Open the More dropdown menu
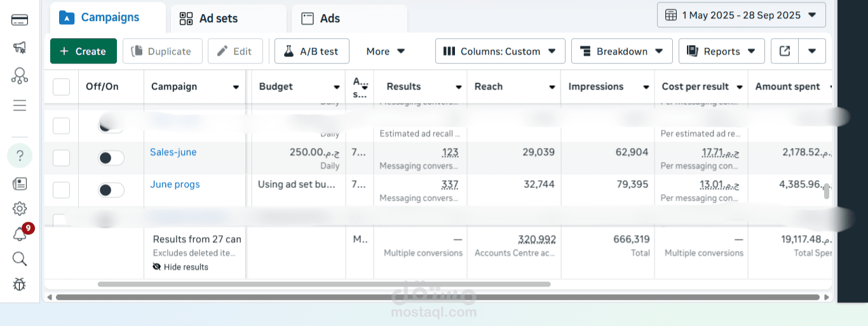 [386, 51]
